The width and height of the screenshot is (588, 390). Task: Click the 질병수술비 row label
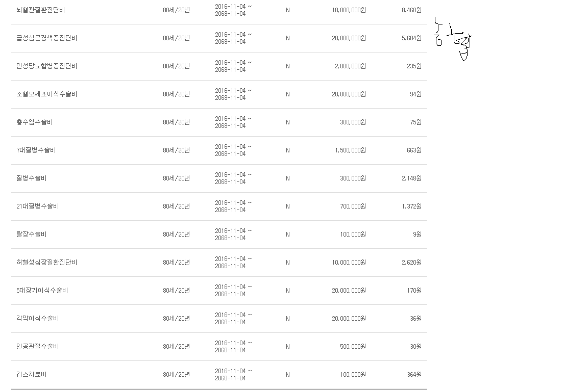click(32, 178)
